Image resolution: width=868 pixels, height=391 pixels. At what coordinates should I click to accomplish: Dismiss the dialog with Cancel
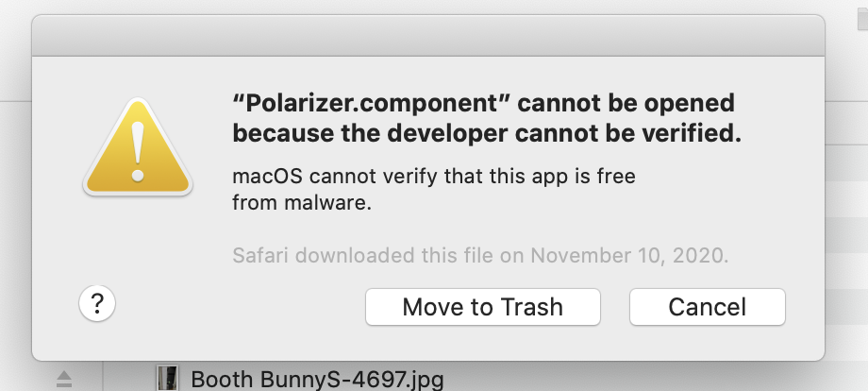click(x=707, y=306)
